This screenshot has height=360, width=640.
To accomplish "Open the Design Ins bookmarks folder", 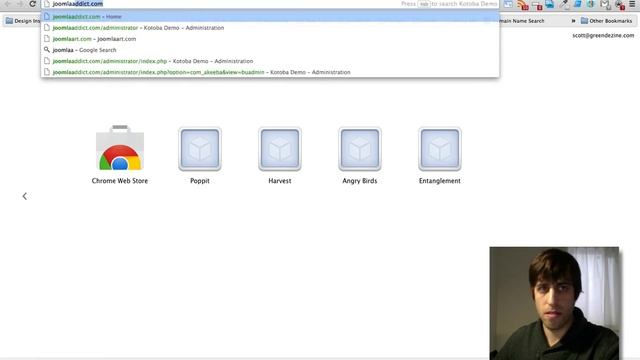I will point(22,21).
